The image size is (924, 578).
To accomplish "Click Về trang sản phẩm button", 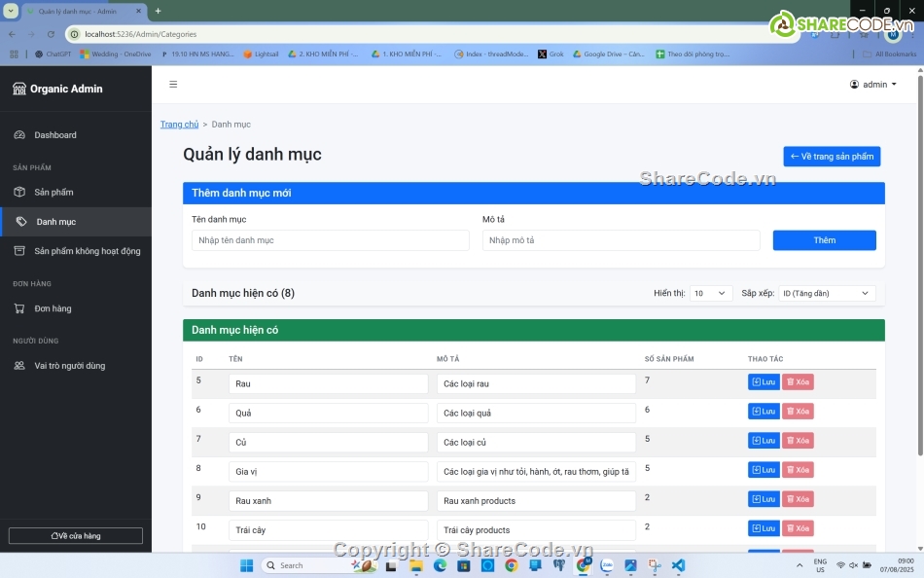I will point(832,157).
